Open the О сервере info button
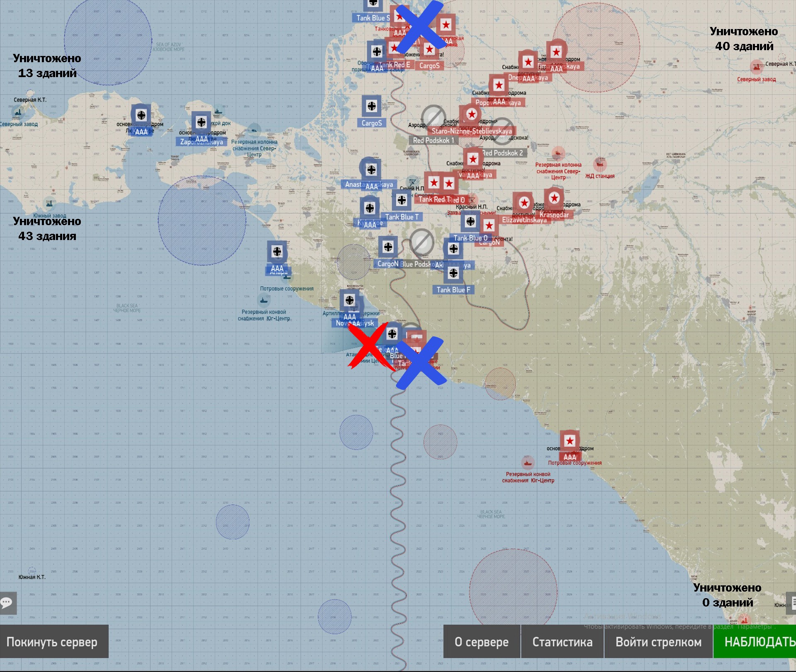Image resolution: width=796 pixels, height=672 pixels. (481, 642)
